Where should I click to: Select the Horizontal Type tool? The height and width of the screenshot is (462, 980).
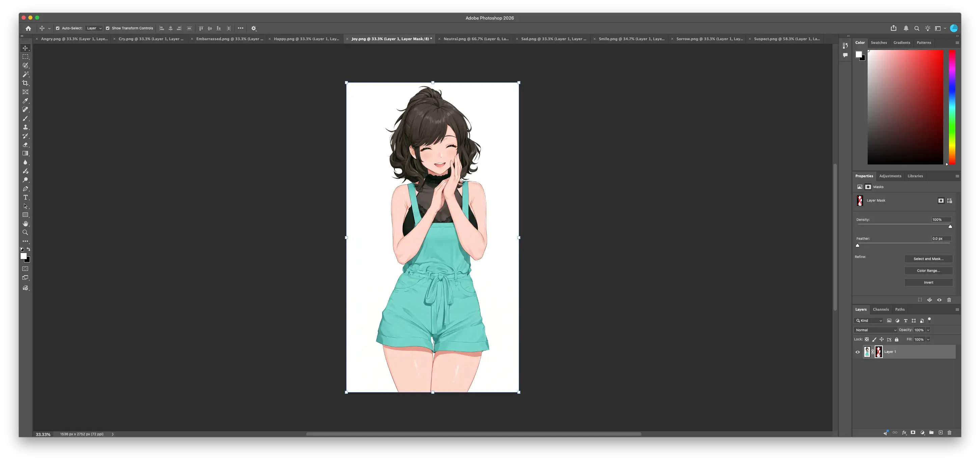[x=25, y=197]
